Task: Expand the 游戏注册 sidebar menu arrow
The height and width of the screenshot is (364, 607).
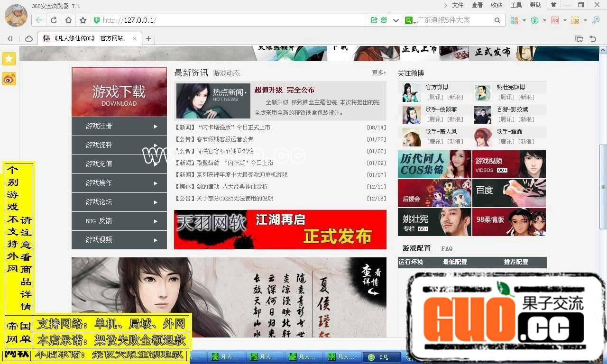Action: click(156, 127)
